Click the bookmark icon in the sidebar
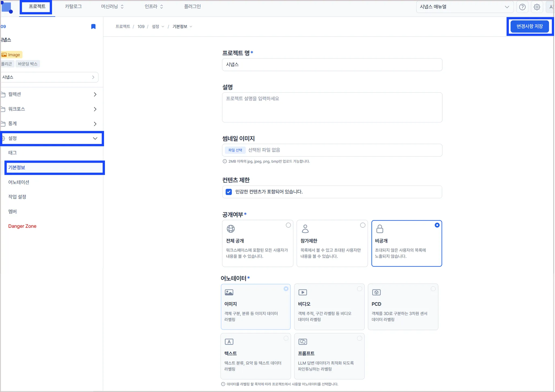 coord(93,26)
